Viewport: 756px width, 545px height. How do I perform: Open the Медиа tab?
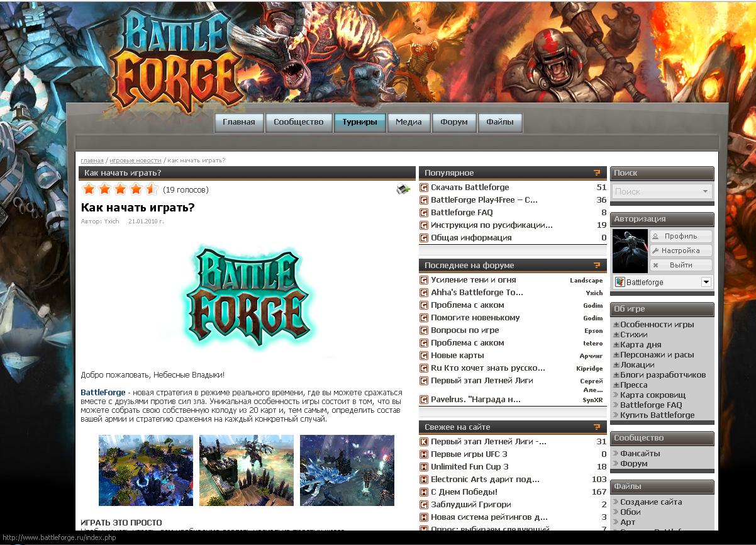[x=409, y=122]
